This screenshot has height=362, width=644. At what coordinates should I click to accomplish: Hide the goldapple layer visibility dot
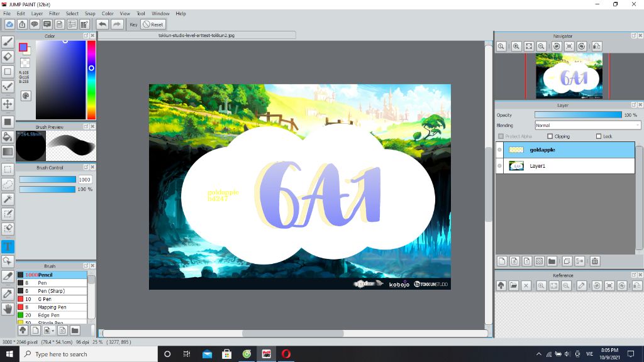coord(499,150)
